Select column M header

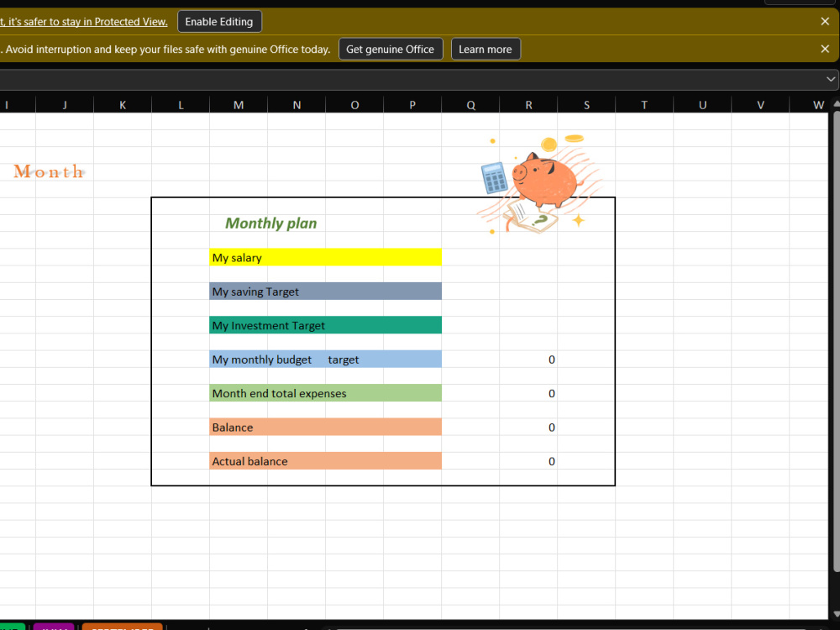click(239, 105)
